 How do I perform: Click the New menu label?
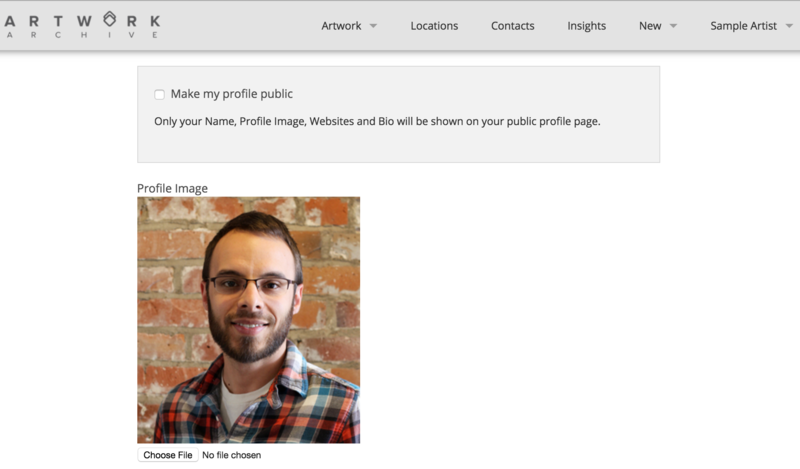point(650,26)
